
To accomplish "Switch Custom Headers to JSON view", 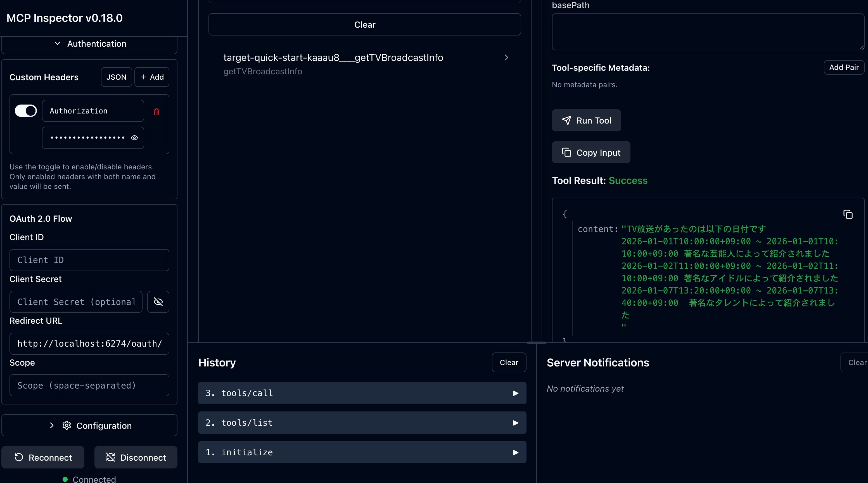I will (116, 77).
